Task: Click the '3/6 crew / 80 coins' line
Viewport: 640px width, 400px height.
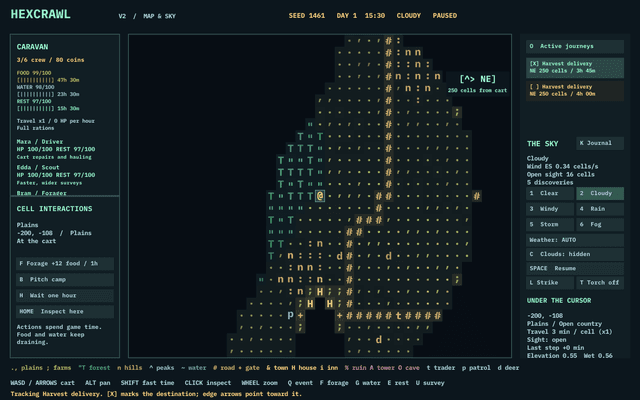Action: coord(50,60)
